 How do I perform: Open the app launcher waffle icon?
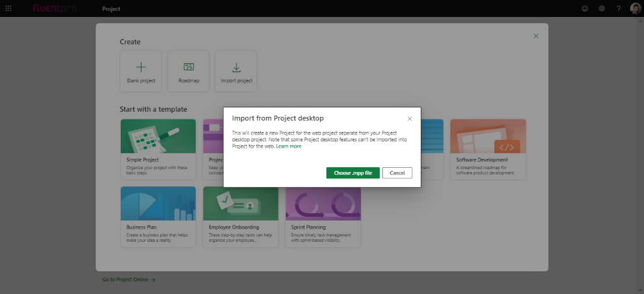pos(8,8)
